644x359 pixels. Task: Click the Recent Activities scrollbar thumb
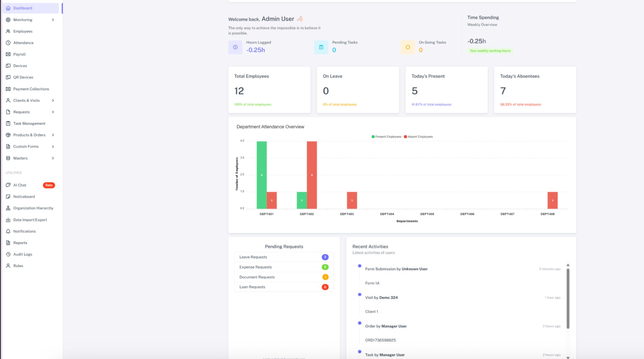(568, 299)
